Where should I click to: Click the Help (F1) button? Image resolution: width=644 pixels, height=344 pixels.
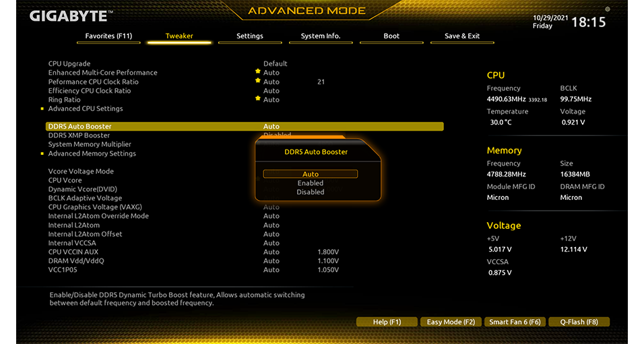click(x=387, y=322)
